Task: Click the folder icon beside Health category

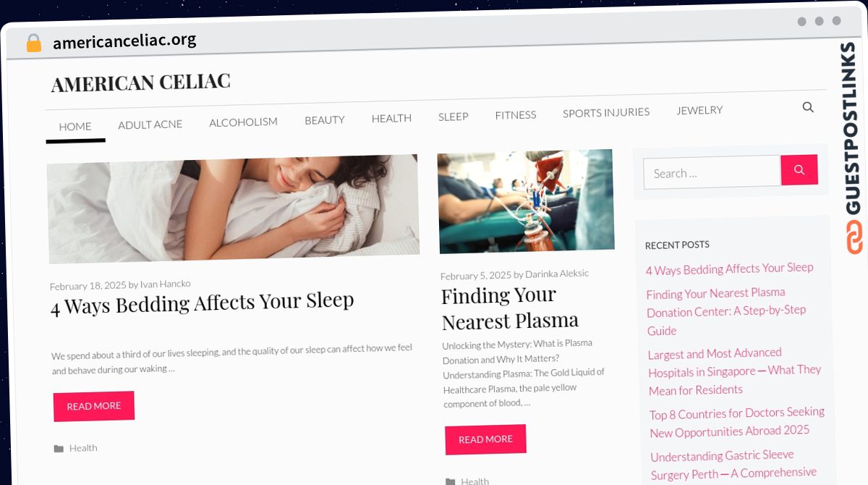Action: click(59, 449)
